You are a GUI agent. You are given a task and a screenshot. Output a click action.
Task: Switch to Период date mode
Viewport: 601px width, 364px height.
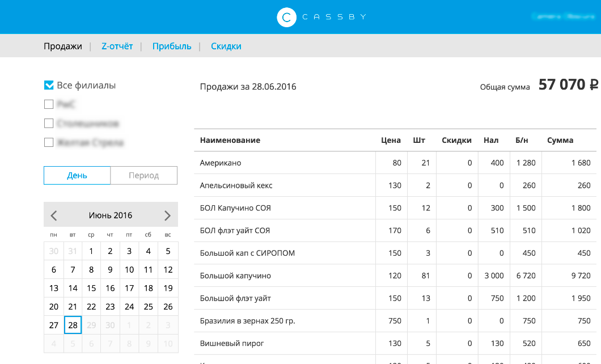(144, 175)
